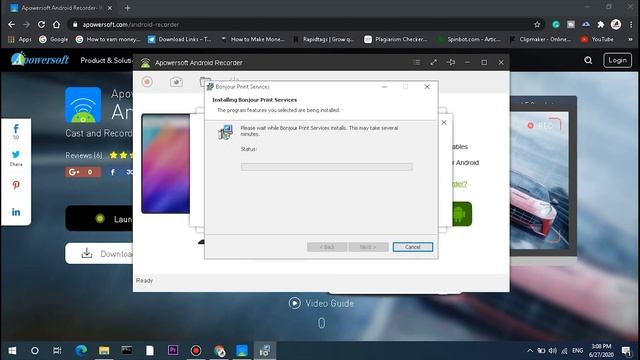Image resolution: width=640 pixels, height=360 pixels.
Task: Click the Grammarly extension icon
Action: pos(556,24)
